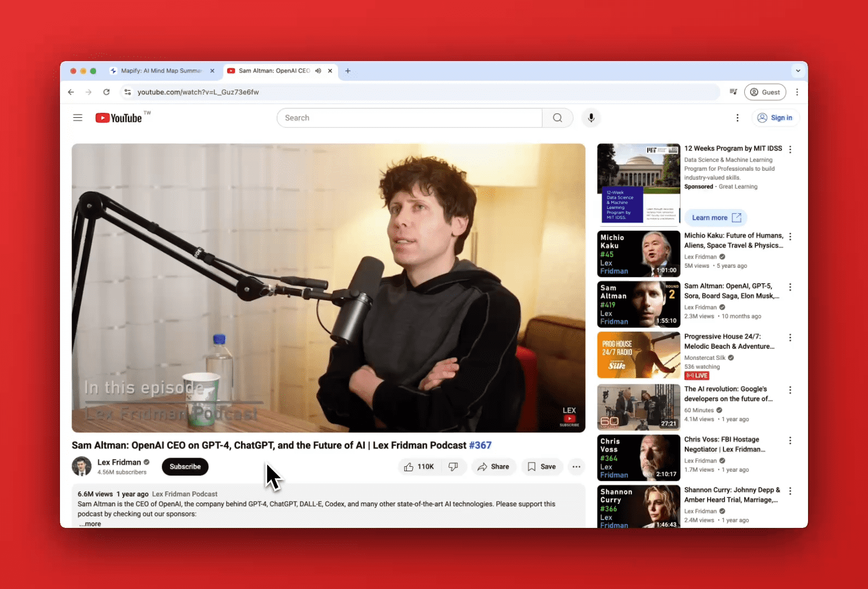
Task: Like the video with thumbs up
Action: [419, 467]
